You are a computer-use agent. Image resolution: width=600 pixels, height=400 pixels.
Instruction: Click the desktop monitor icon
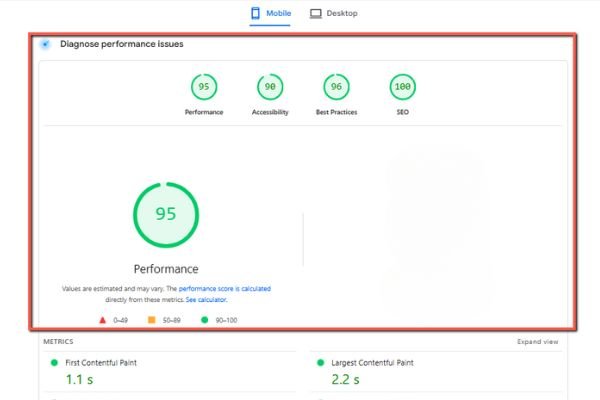[316, 13]
